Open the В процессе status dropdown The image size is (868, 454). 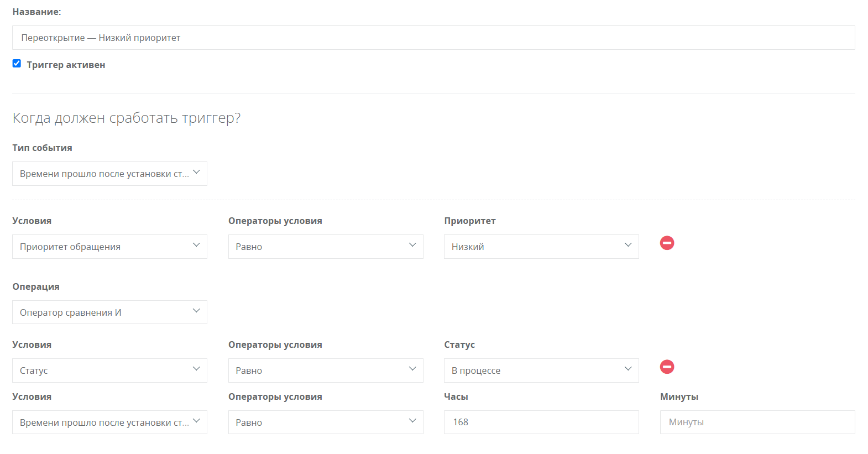(x=541, y=370)
